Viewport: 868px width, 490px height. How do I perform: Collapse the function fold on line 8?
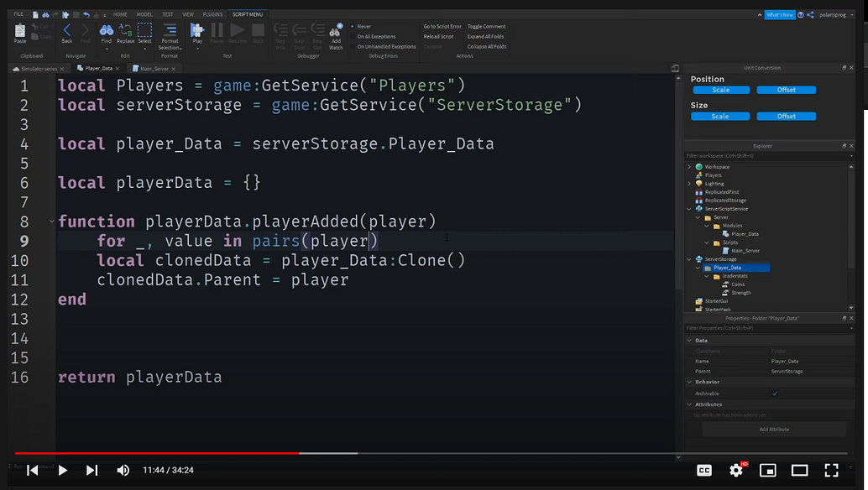tap(52, 222)
